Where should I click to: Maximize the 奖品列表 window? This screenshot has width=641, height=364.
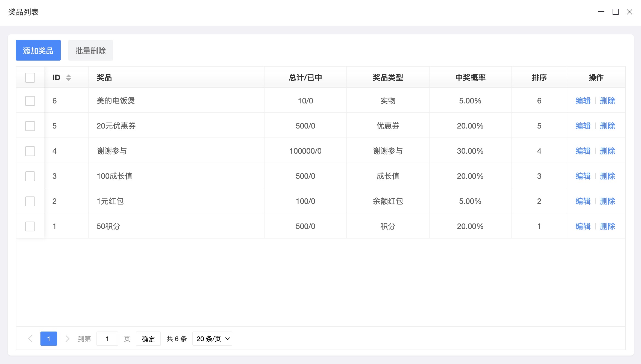pyautogui.click(x=616, y=12)
